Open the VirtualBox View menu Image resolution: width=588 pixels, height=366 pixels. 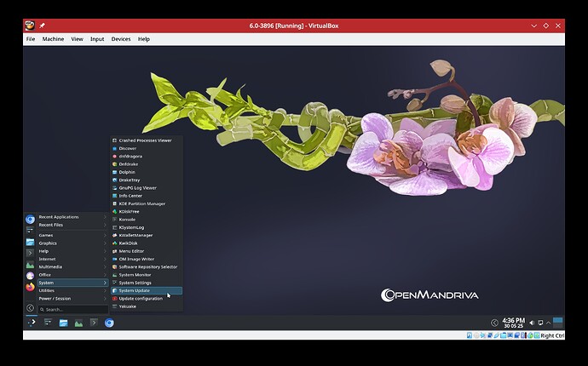[77, 39]
